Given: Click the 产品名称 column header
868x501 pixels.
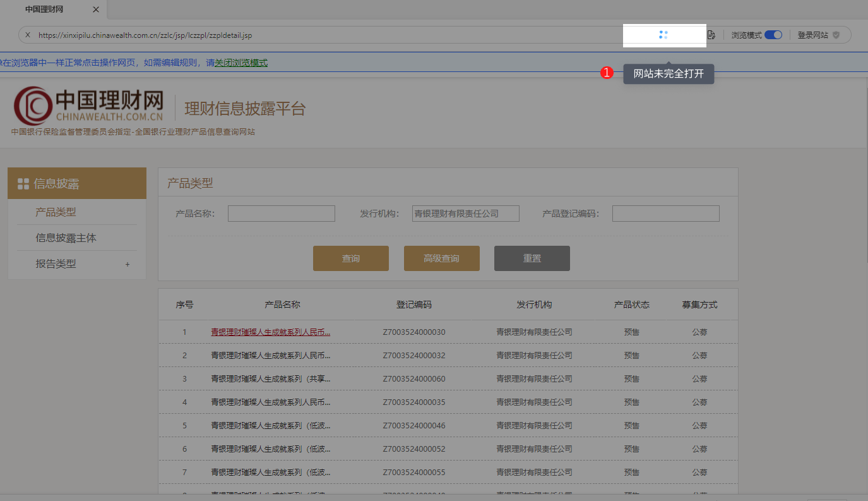Looking at the screenshot, I should 282,305.
